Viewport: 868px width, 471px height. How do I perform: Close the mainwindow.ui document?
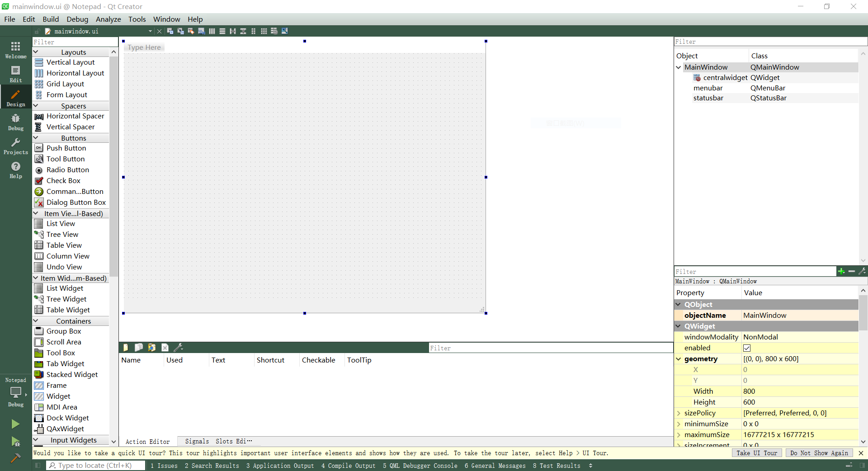pyautogui.click(x=159, y=31)
